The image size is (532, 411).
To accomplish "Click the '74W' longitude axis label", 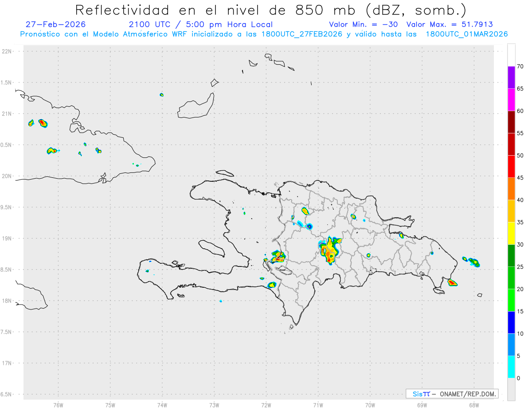I will tap(162, 405).
